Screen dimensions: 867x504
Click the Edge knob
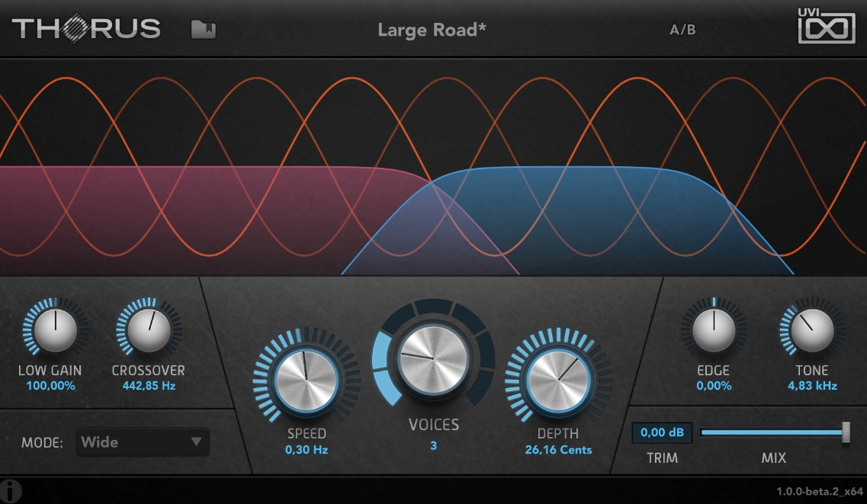(x=714, y=330)
